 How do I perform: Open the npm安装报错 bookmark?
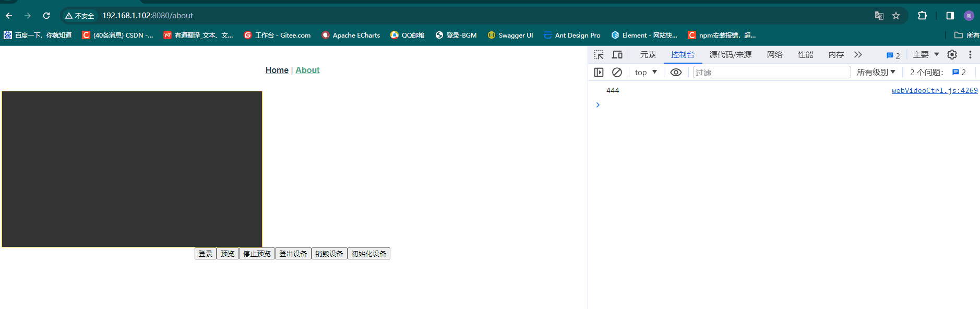pyautogui.click(x=722, y=35)
